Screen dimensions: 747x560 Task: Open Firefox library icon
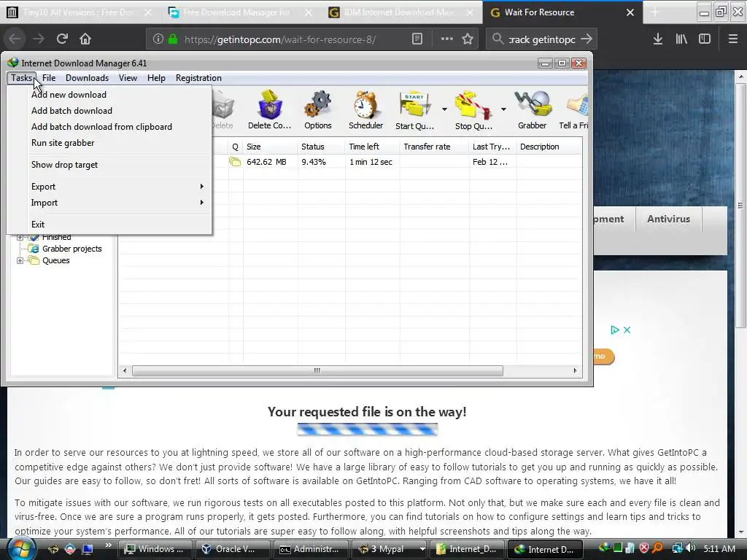click(x=681, y=39)
